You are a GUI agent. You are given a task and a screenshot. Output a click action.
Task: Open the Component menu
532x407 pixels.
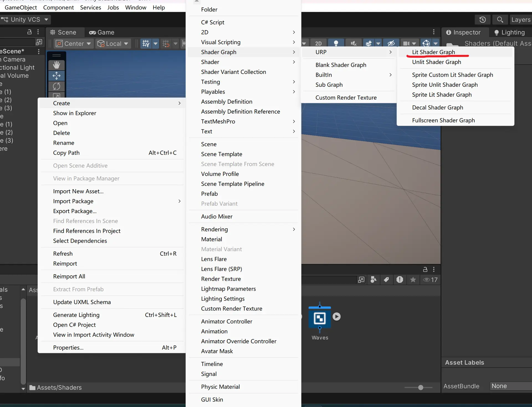tap(58, 7)
